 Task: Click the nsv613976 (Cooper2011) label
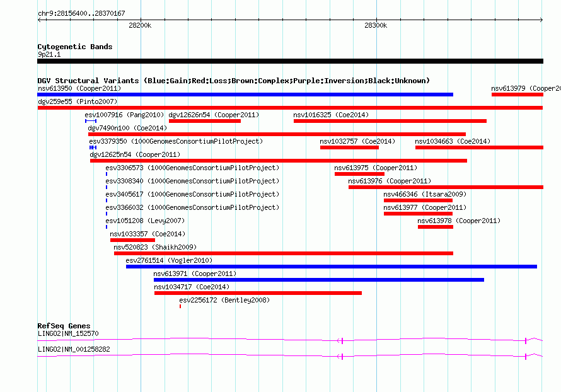(x=390, y=181)
